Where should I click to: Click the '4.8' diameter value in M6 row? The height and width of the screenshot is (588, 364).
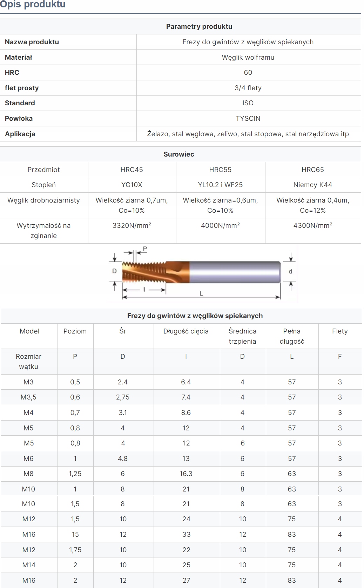pyautogui.click(x=123, y=458)
